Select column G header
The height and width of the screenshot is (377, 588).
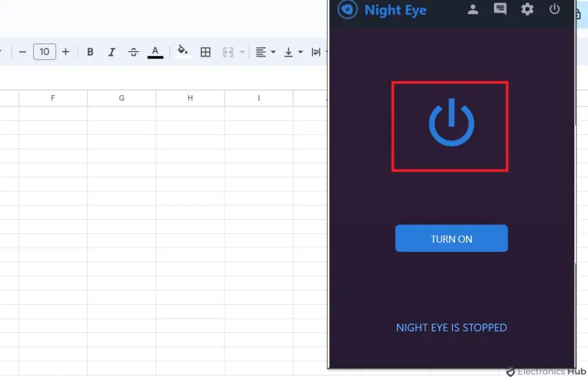coord(122,98)
